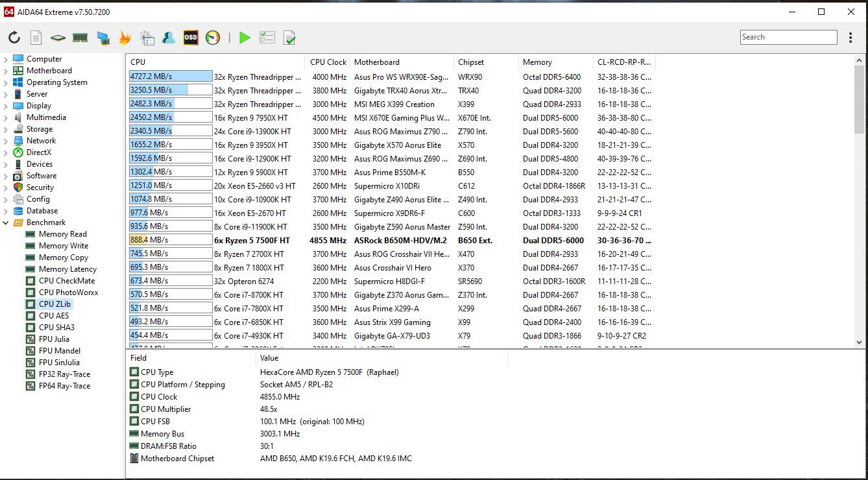Expand the Storage tree node arrow
Screen dimensions: 868x480
click(x=6, y=129)
